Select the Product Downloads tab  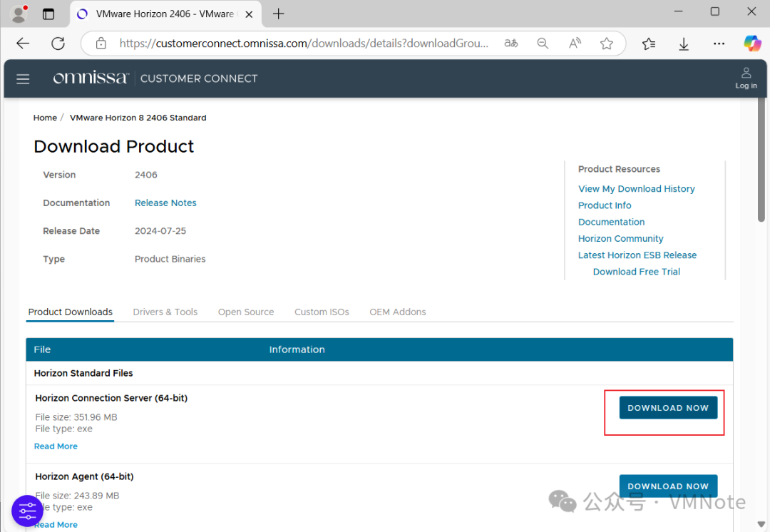click(x=70, y=312)
